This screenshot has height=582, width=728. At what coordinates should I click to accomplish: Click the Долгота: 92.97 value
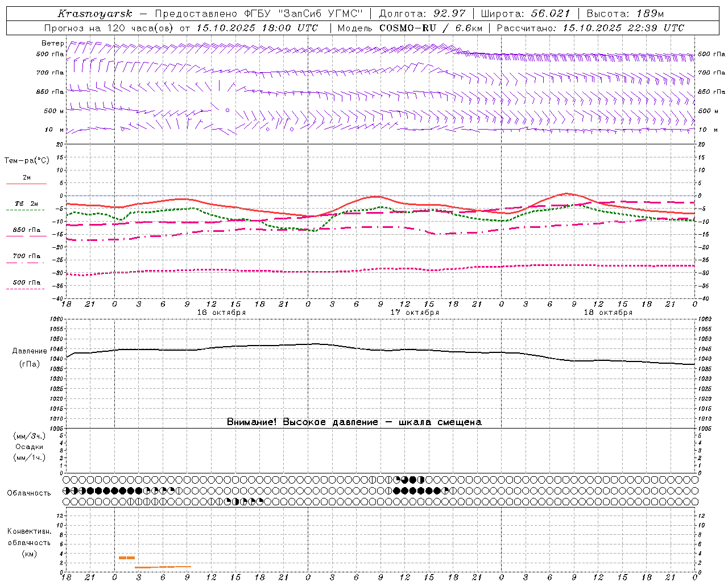tap(421, 14)
